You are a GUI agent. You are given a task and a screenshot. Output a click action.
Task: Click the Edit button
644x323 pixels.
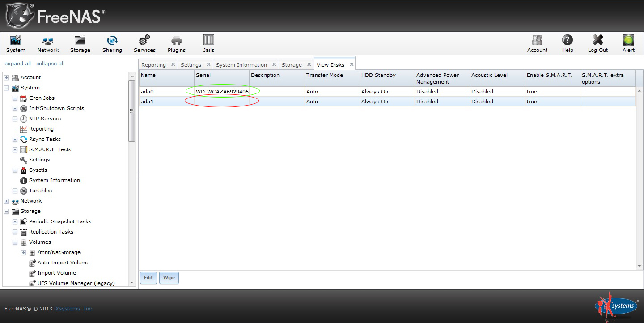pos(148,278)
